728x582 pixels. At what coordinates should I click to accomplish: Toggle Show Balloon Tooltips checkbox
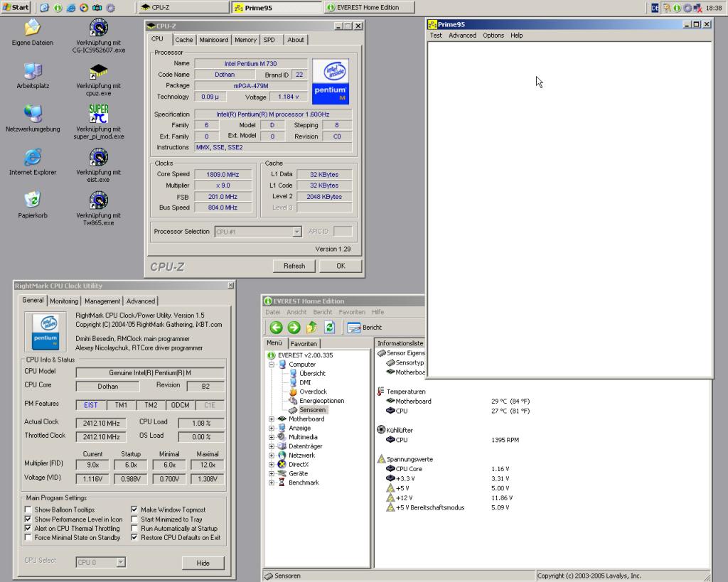28,510
